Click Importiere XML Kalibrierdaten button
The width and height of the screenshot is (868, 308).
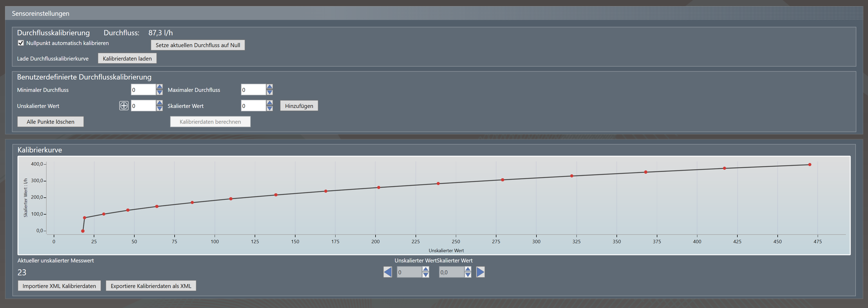click(x=59, y=286)
